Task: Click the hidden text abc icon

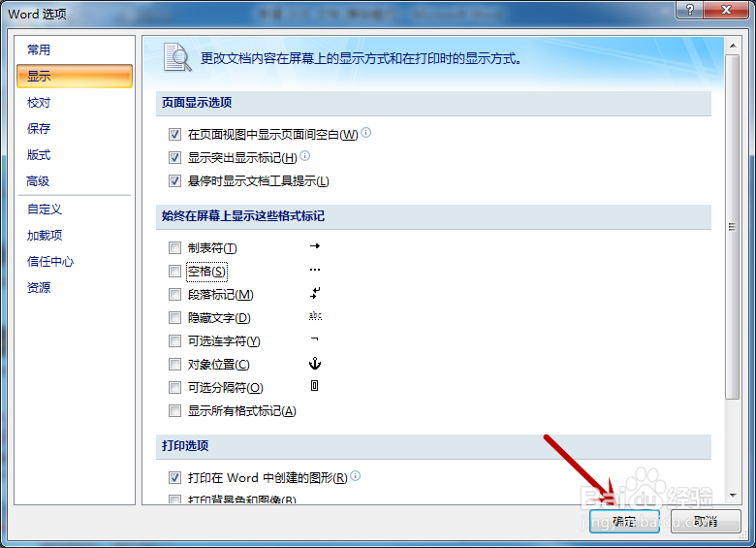Action: (315, 316)
